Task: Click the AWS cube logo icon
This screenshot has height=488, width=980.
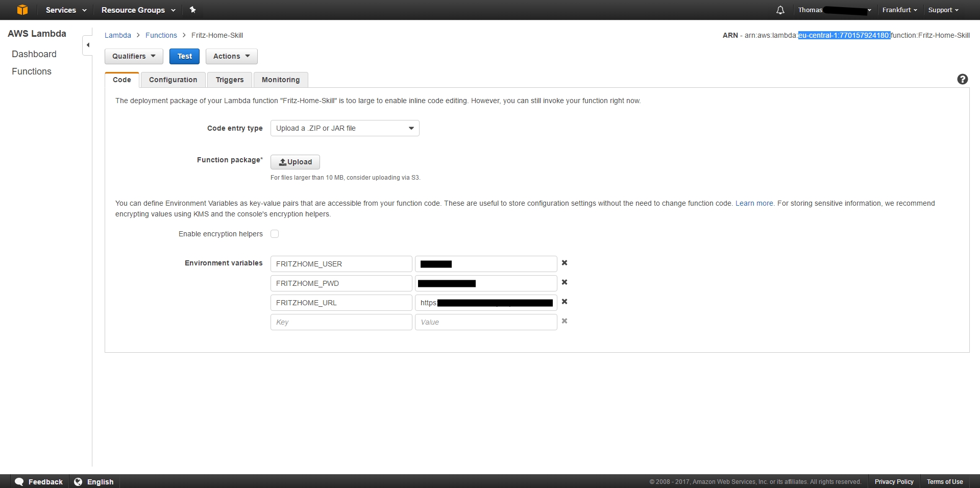Action: tap(22, 10)
